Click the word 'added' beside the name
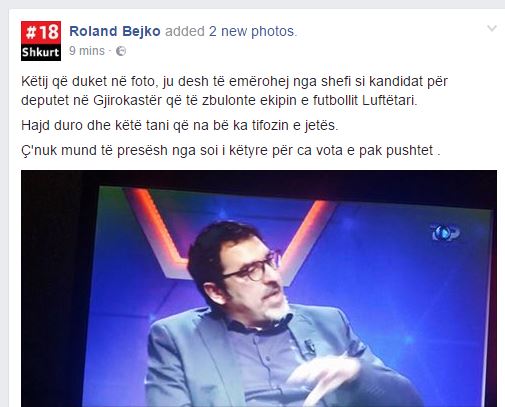 (x=185, y=31)
